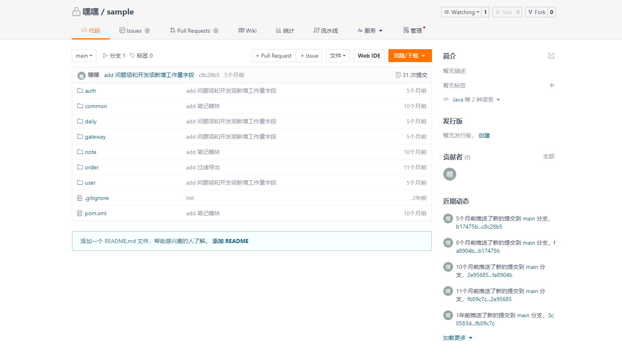
Task: Open the 分支 1 branches link
Action: (114, 56)
